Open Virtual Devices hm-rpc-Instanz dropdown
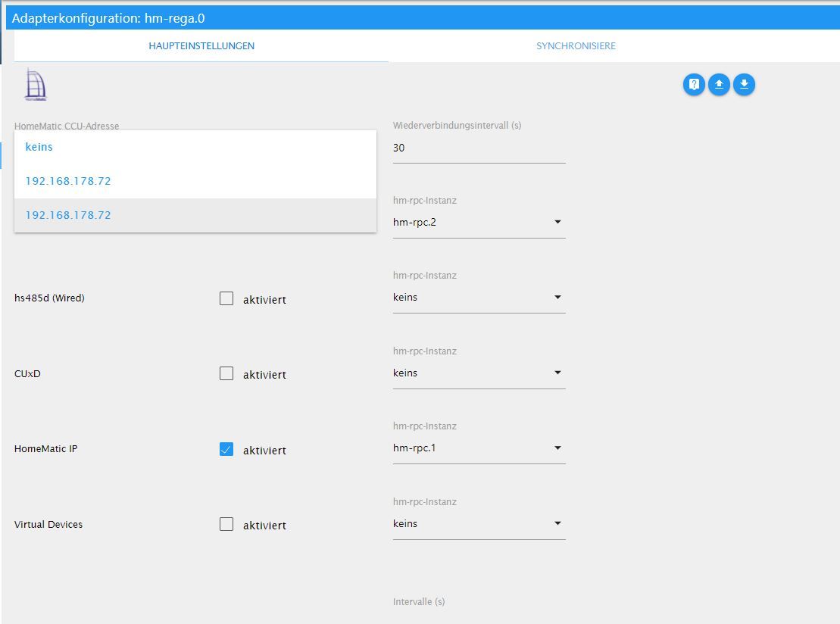The image size is (840, 624). point(479,523)
